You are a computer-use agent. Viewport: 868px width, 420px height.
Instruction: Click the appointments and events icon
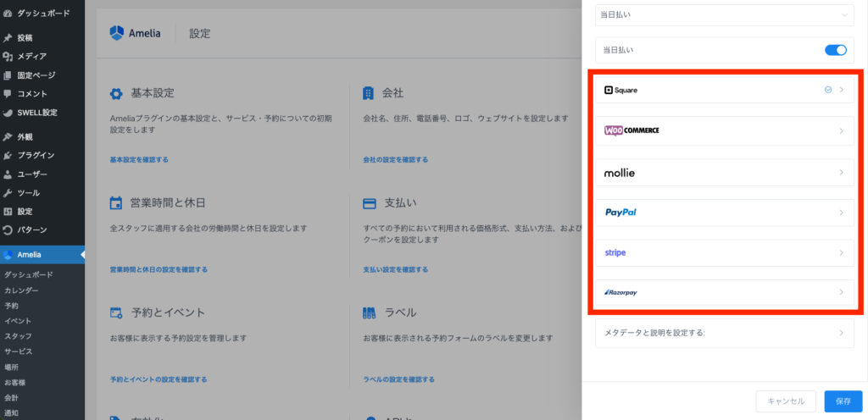[x=116, y=313]
